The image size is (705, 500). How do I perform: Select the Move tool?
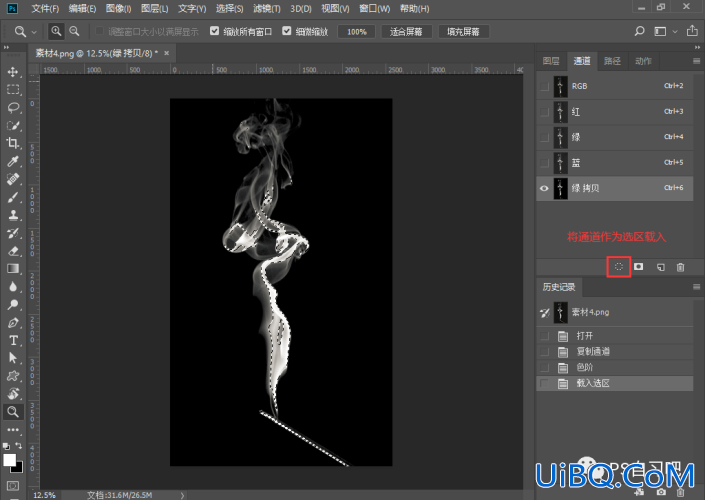(13, 72)
